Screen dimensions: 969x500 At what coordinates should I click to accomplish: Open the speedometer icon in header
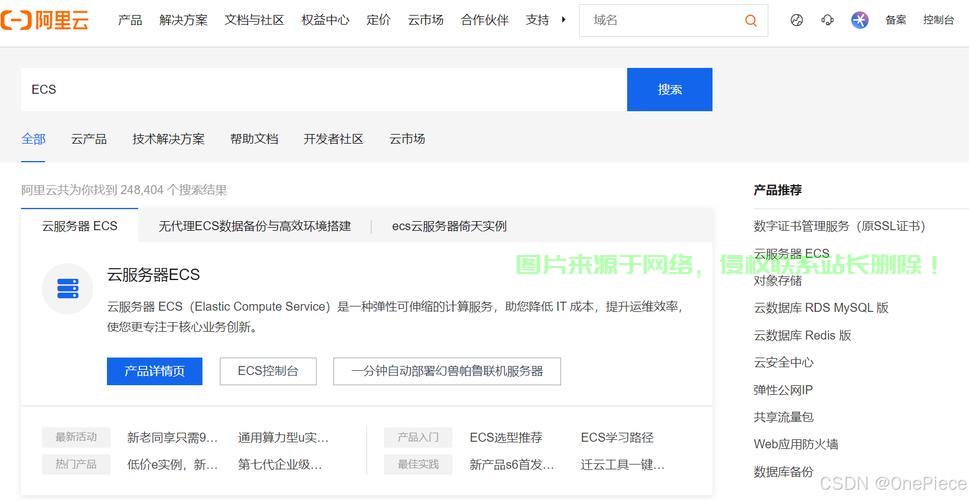pyautogui.click(x=797, y=20)
